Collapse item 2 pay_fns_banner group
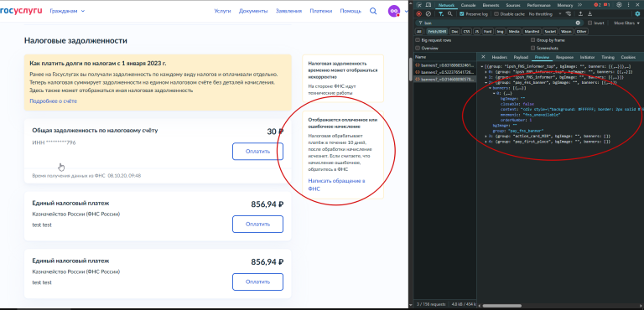 tap(486, 83)
